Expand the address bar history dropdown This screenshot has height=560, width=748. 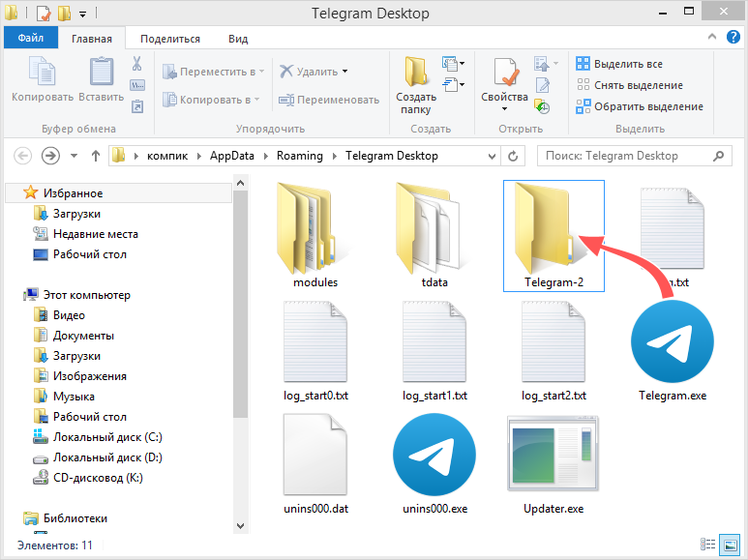click(492, 156)
